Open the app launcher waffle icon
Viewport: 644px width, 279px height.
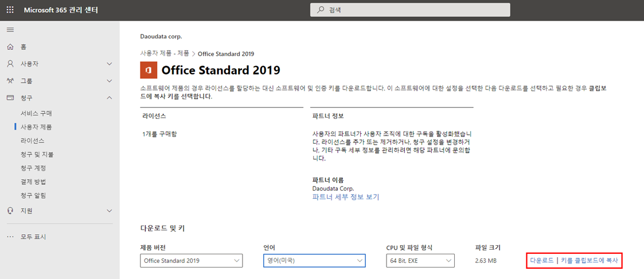click(10, 10)
